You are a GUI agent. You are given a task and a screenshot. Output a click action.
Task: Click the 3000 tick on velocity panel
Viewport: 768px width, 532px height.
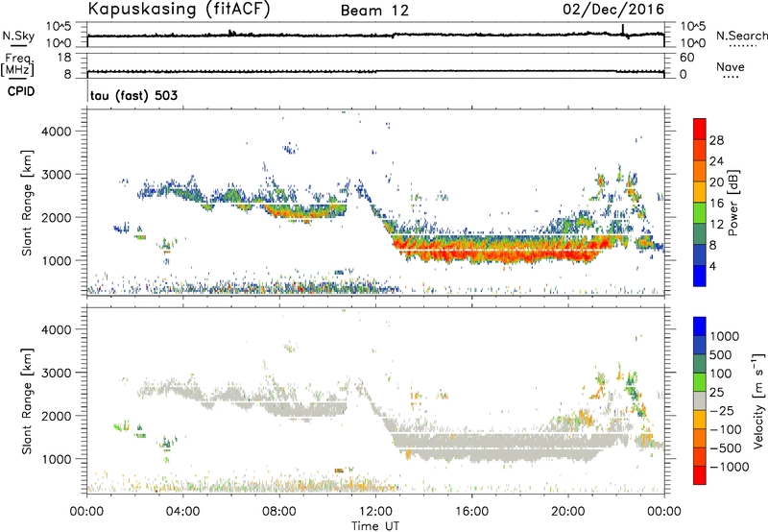[57, 373]
